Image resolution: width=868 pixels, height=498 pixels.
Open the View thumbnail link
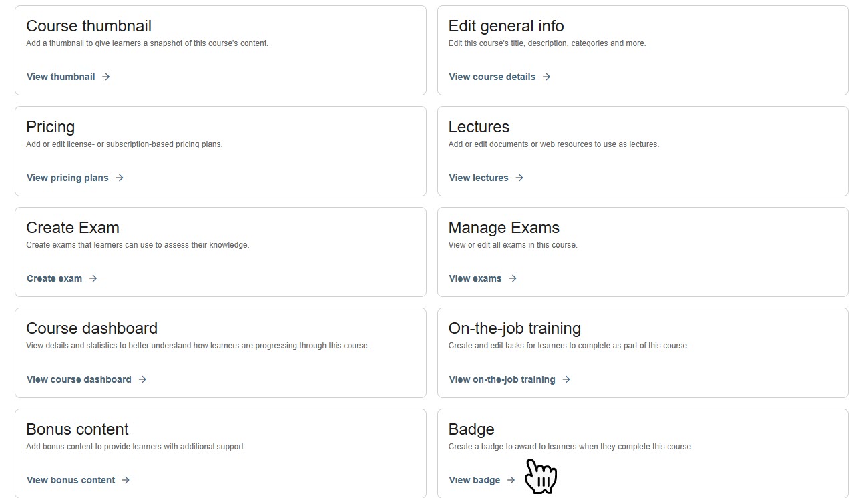(x=61, y=77)
